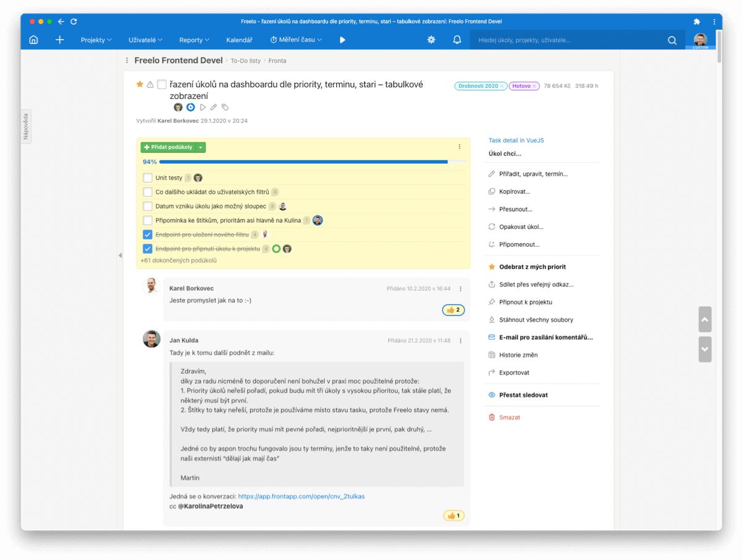Remove the Hotovo label
The image size is (743, 560).
point(535,86)
